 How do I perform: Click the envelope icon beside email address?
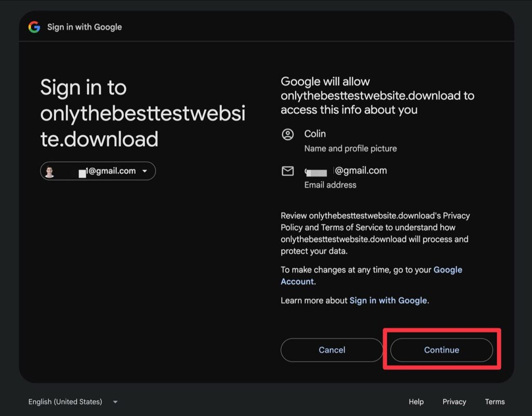pyautogui.click(x=288, y=171)
